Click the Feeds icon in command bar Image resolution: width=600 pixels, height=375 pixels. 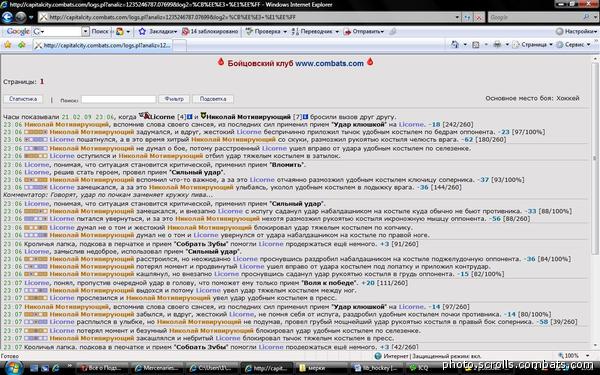pyautogui.click(x=476, y=45)
